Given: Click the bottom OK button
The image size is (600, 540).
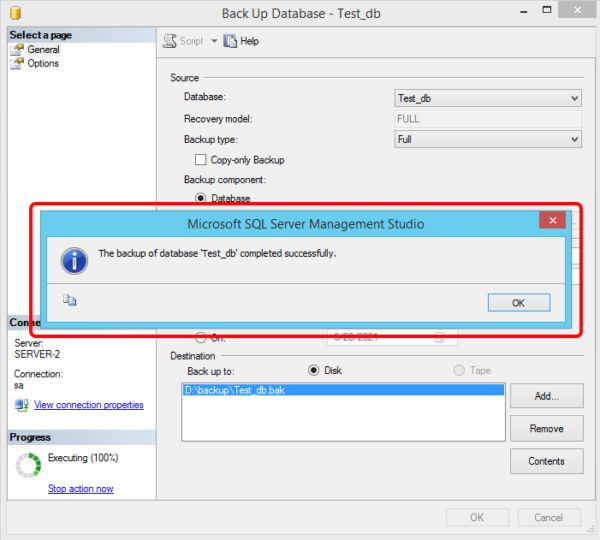Looking at the screenshot, I should click(x=477, y=517).
